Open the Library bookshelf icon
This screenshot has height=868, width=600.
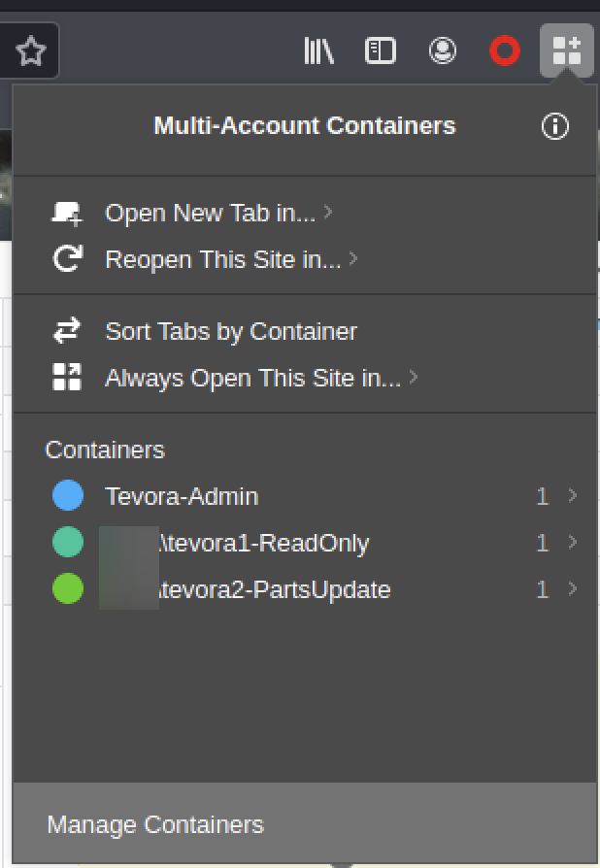tap(318, 50)
